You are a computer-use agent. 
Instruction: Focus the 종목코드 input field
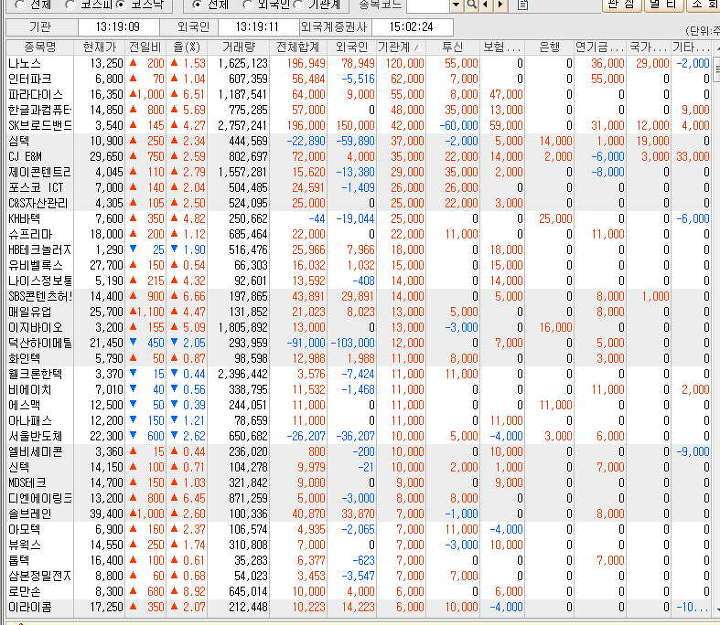[x=428, y=5]
